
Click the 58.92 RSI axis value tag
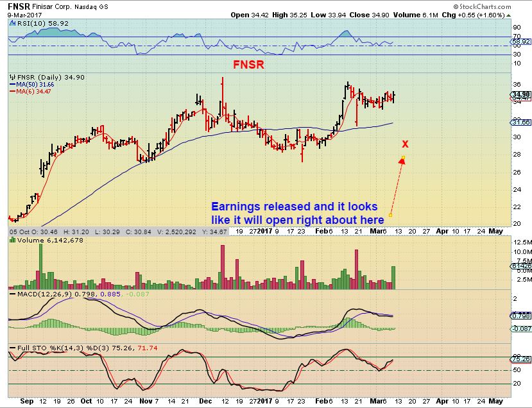coord(520,41)
